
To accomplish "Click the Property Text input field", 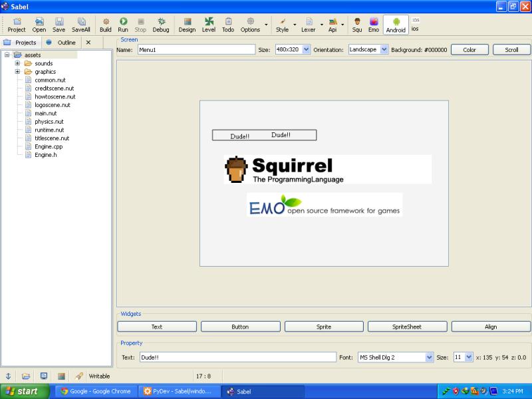I will point(238,357).
